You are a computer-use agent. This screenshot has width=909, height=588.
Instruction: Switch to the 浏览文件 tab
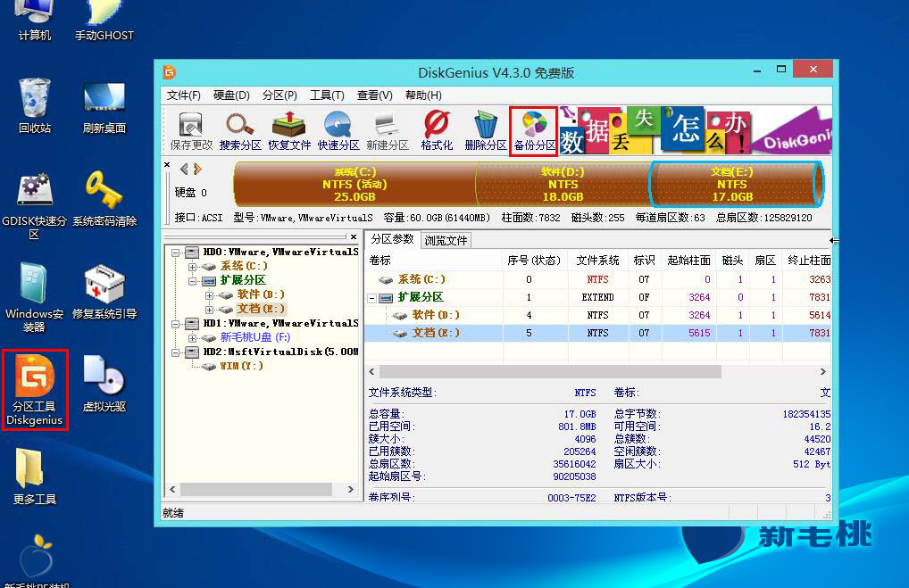click(446, 240)
